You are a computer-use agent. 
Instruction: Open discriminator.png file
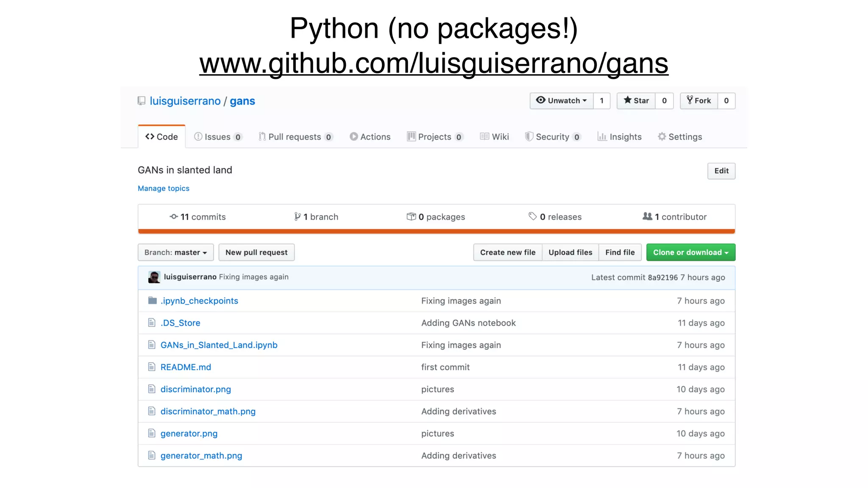pos(195,389)
